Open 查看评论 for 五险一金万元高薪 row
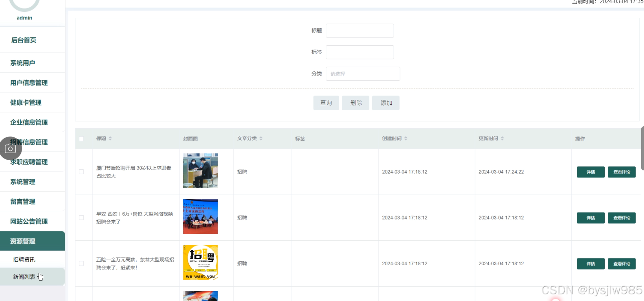644x301 pixels. point(622,264)
